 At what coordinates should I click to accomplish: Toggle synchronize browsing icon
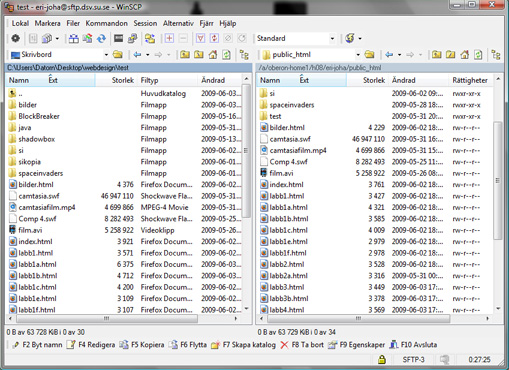(x=150, y=38)
